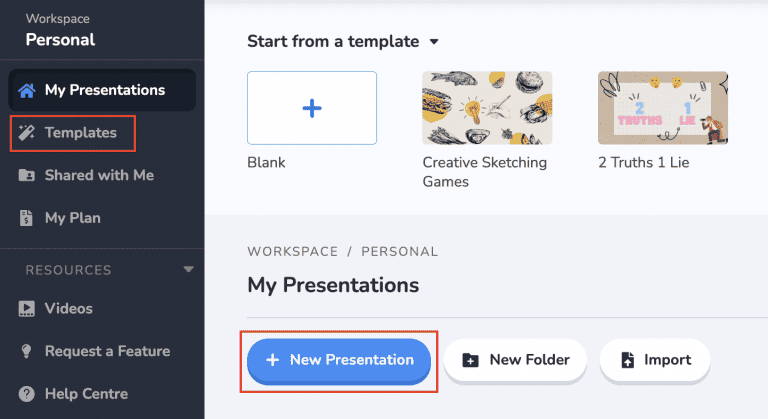Click the Help Centre question mark icon
Viewport: 768px width, 419px height.
(x=26, y=394)
